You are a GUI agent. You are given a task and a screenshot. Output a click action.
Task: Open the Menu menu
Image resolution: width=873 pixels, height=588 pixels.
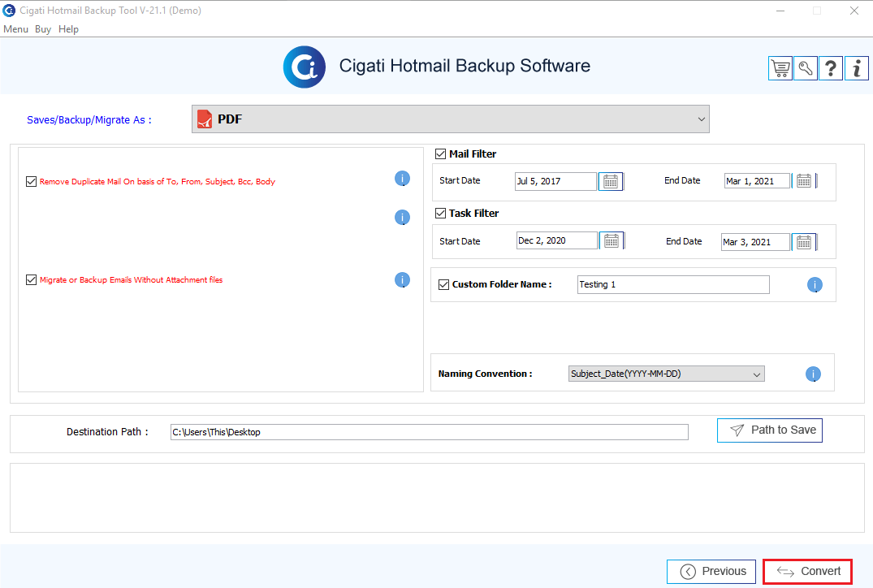(15, 29)
